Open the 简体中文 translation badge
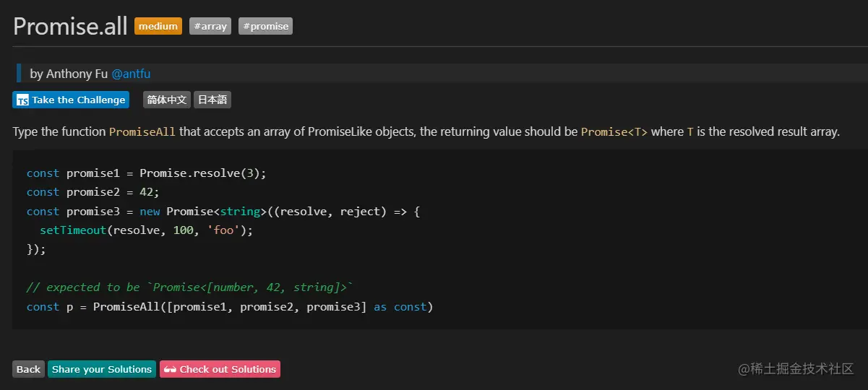 [x=167, y=100]
